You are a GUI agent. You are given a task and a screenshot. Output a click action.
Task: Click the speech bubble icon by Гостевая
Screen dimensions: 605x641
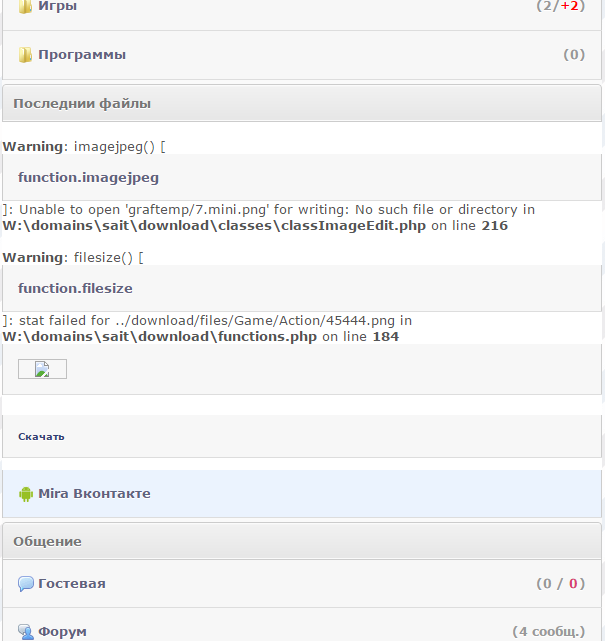click(26, 583)
